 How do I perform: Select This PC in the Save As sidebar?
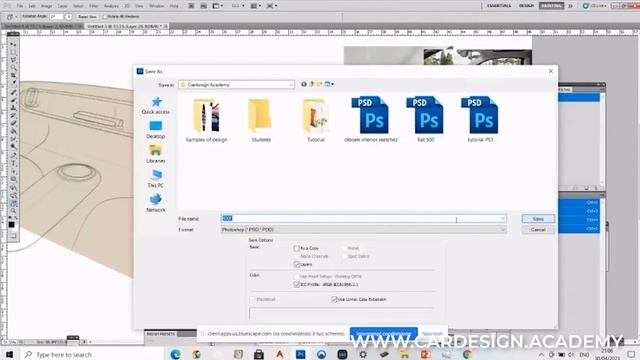tap(156, 179)
